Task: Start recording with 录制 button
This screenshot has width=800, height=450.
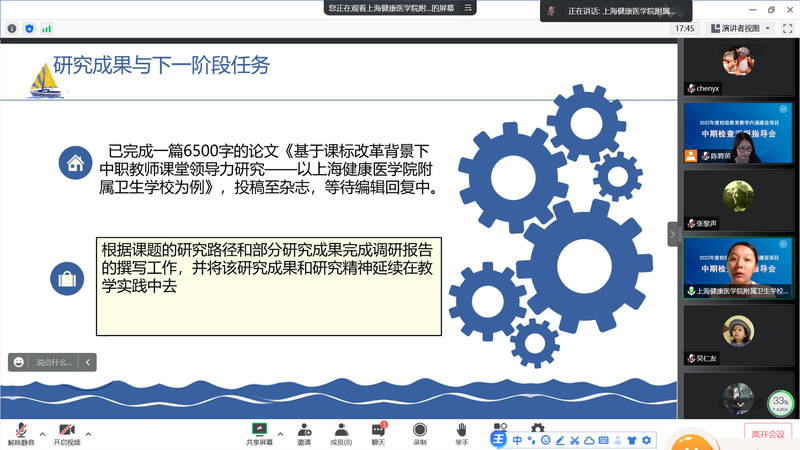Action: (419, 433)
